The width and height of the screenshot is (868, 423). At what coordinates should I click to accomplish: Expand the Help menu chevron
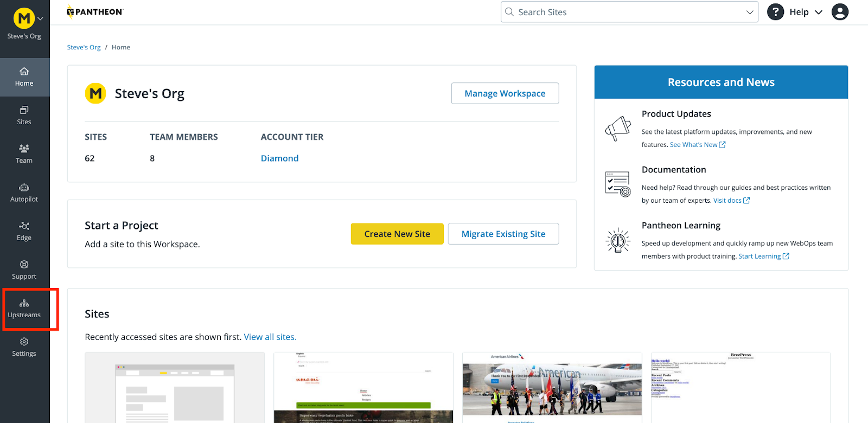819,12
